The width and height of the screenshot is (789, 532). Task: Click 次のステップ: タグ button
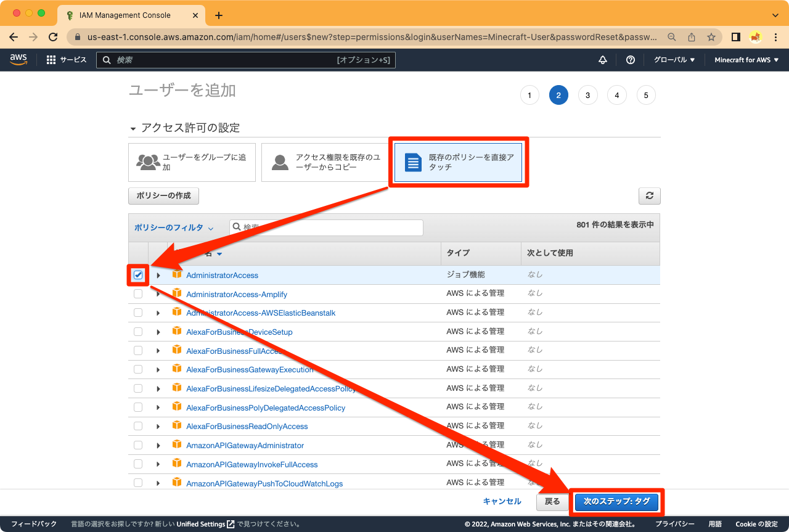click(x=616, y=501)
